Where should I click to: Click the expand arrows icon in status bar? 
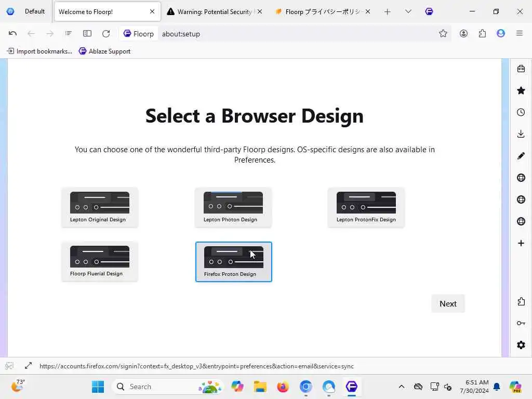tap(28, 366)
